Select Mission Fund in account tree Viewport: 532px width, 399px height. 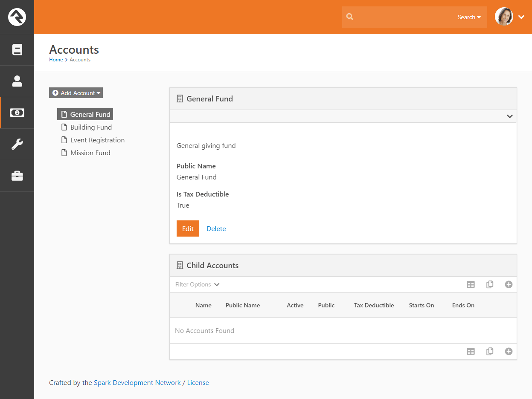85,153
